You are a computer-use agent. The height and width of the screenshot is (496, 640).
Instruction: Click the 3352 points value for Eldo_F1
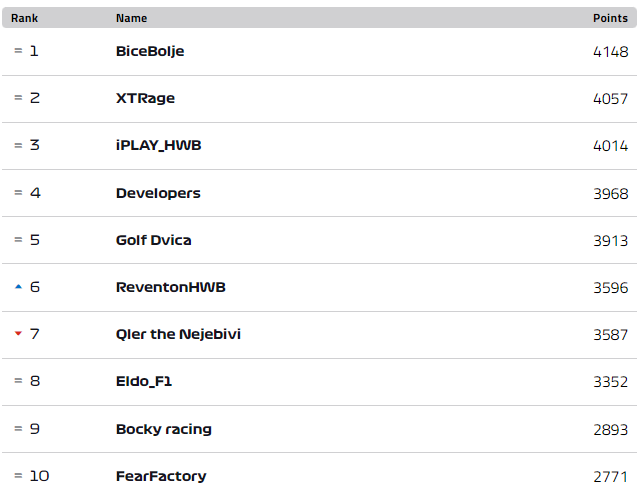click(x=611, y=382)
